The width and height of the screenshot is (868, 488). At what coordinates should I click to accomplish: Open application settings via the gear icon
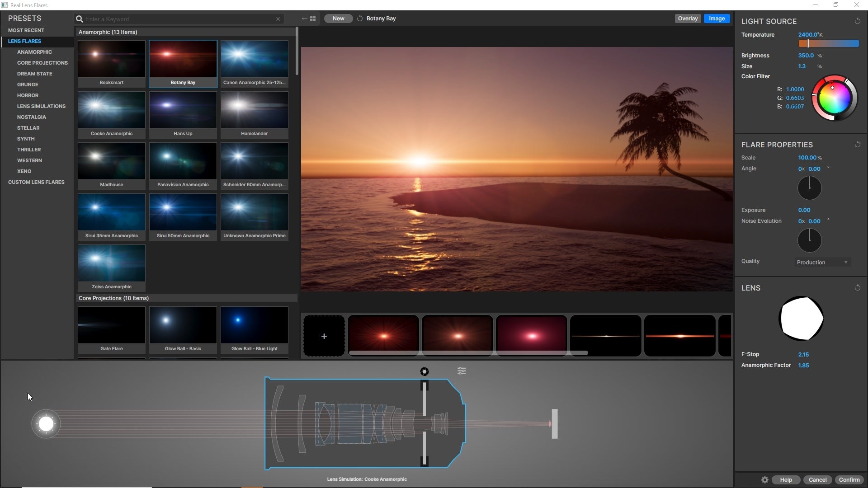point(764,480)
